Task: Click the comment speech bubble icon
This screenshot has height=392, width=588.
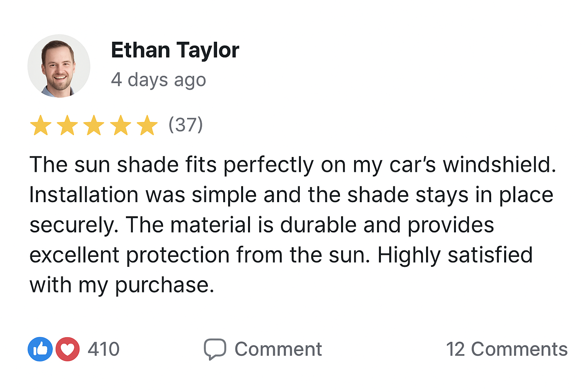Action: coord(215,349)
